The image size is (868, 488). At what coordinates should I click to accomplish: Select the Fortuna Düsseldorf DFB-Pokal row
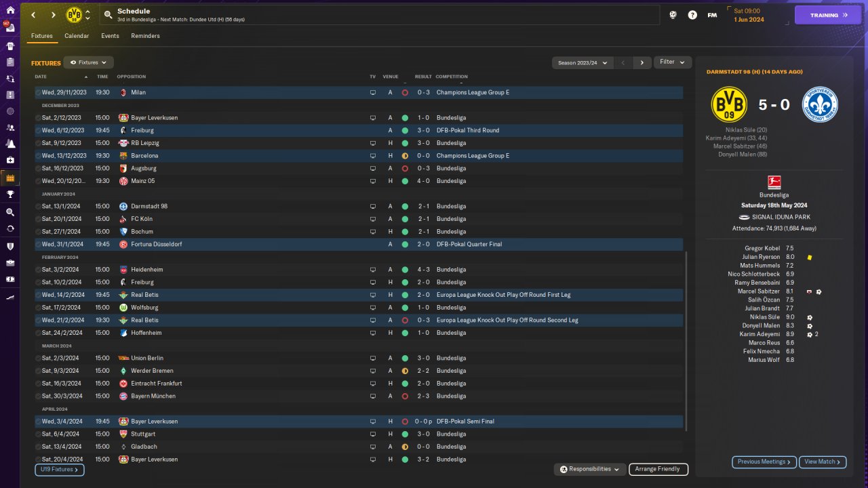pyautogui.click(x=359, y=244)
